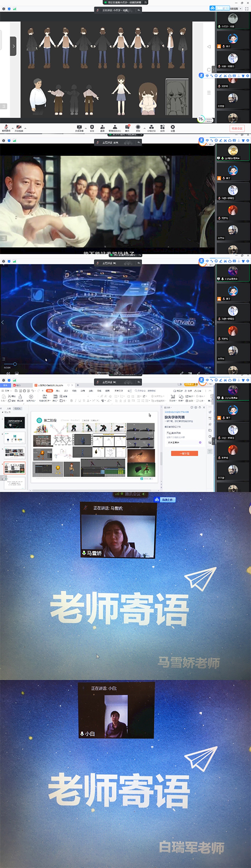Click the shield icon beside the signal bars

(x=9, y=9)
